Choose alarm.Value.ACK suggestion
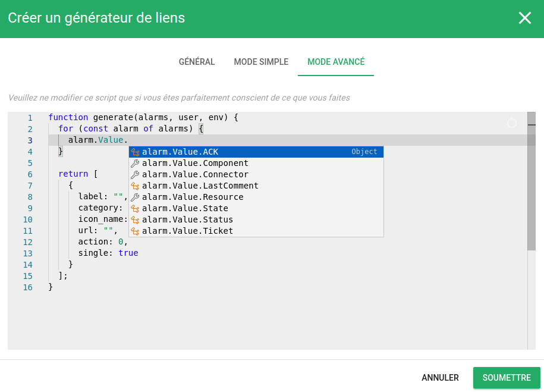The image size is (544, 392). coord(256,152)
